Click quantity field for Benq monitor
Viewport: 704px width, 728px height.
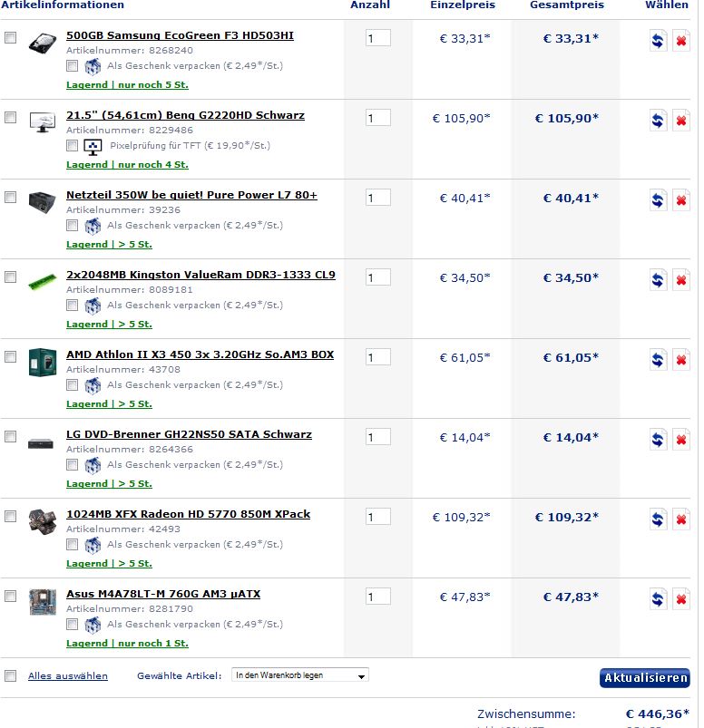pos(378,118)
